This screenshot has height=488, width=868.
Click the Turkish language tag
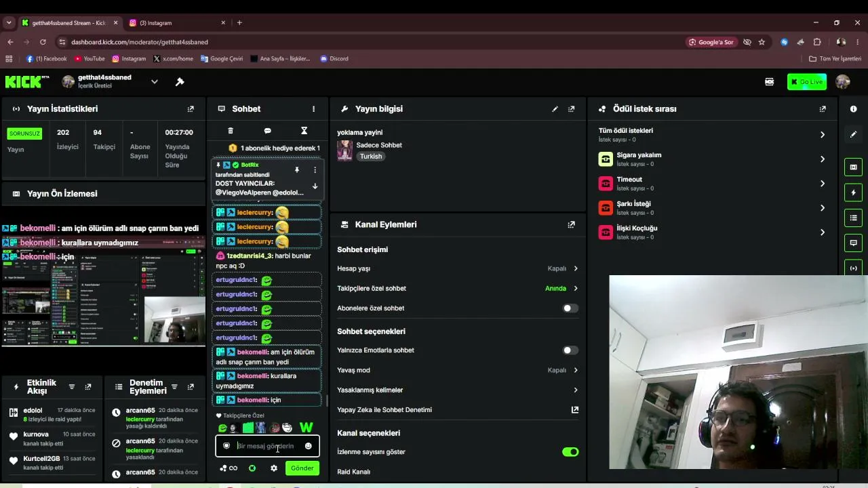[371, 157]
